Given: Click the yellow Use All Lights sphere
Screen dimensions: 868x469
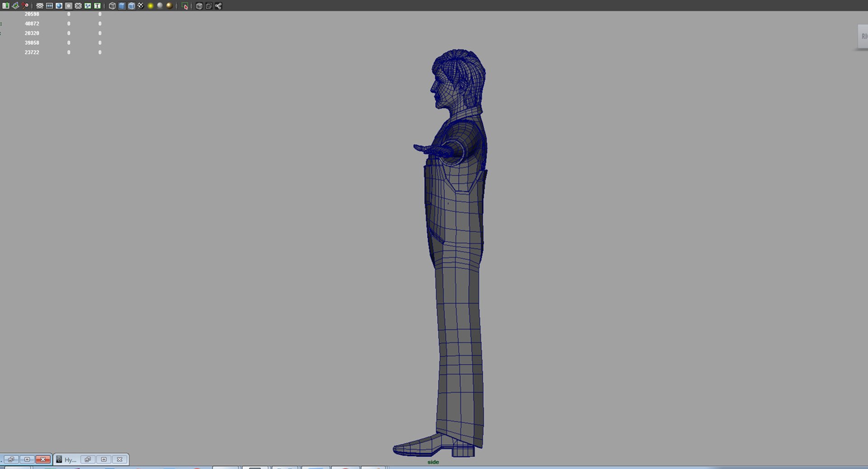Looking at the screenshot, I should pyautogui.click(x=151, y=6).
